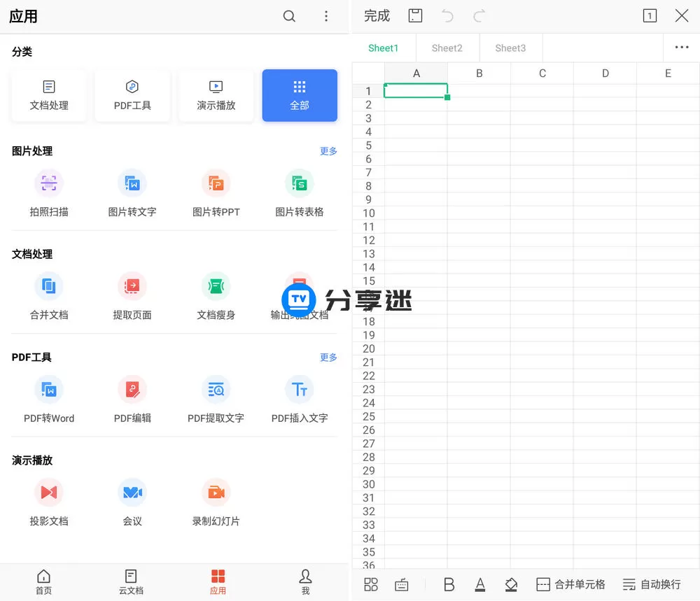The width and height of the screenshot is (700, 601).
Task: Toggle underline formatting in the toolbar
Action: click(480, 584)
